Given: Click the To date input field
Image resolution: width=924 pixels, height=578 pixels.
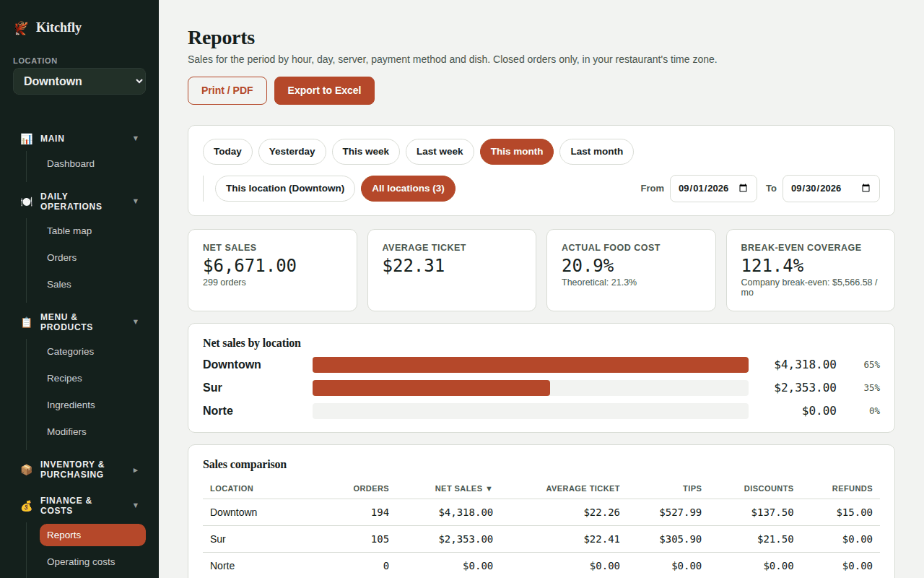Looking at the screenshot, I should click(831, 188).
